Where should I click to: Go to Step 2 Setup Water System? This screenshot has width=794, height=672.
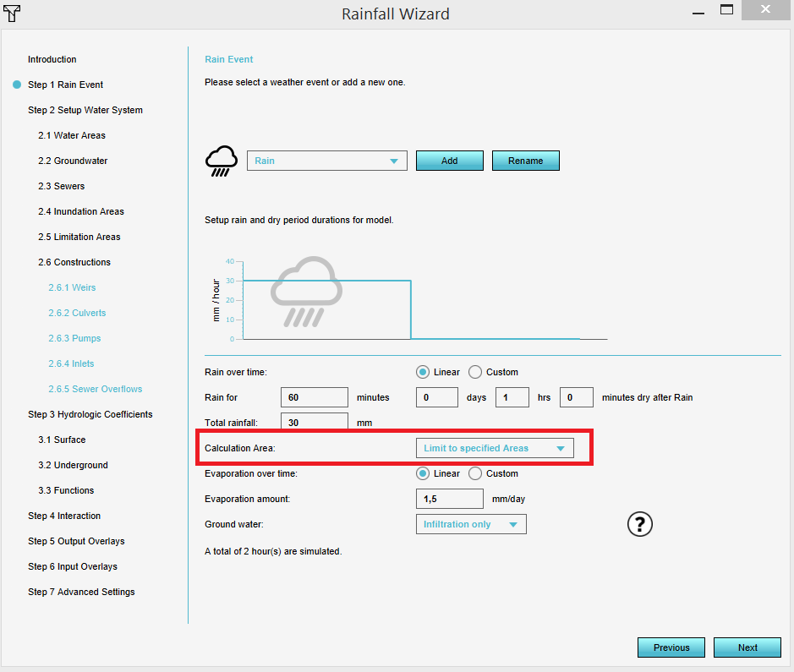click(85, 110)
